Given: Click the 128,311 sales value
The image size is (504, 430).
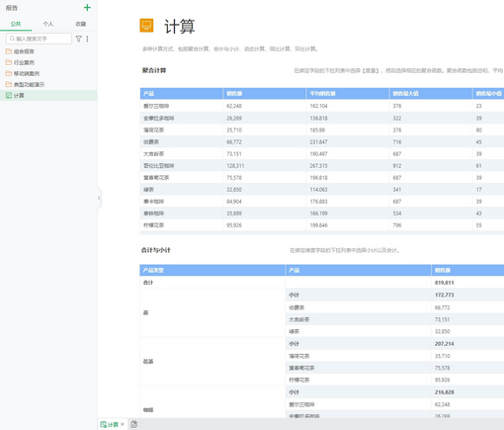Looking at the screenshot, I should 235,166.
